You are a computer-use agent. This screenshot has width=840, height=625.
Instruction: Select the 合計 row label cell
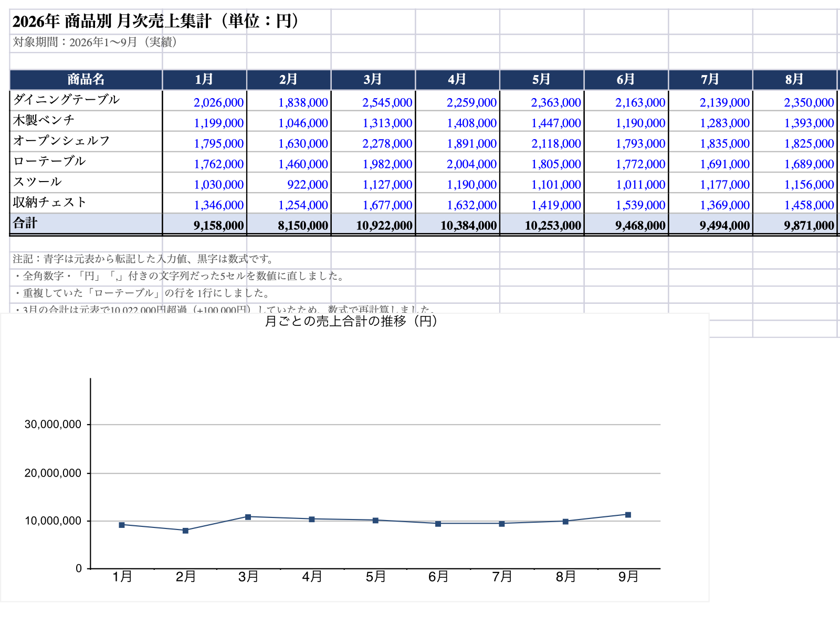coord(86,224)
